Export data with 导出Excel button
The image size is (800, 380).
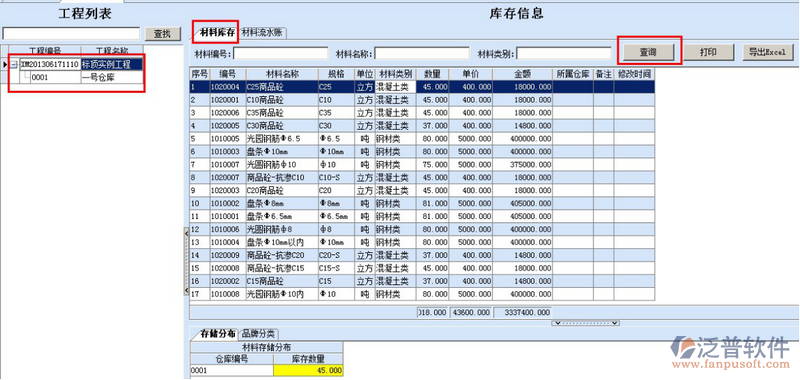pos(768,52)
